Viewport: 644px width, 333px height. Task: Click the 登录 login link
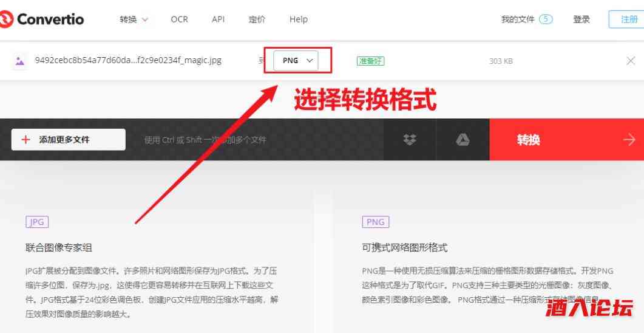click(x=581, y=19)
